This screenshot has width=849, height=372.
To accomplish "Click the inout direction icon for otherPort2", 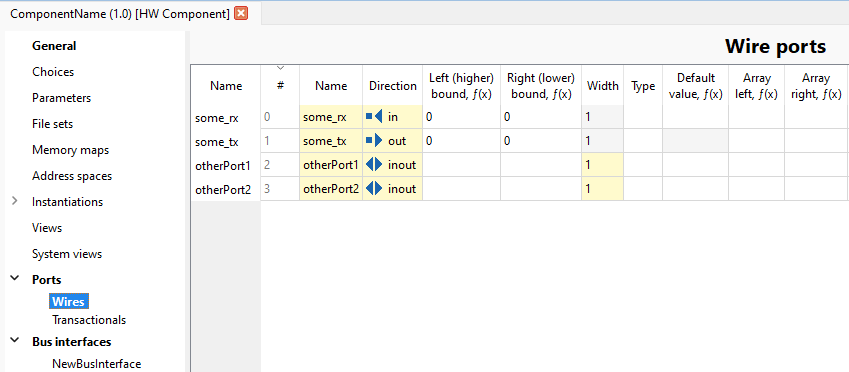I will pos(374,188).
